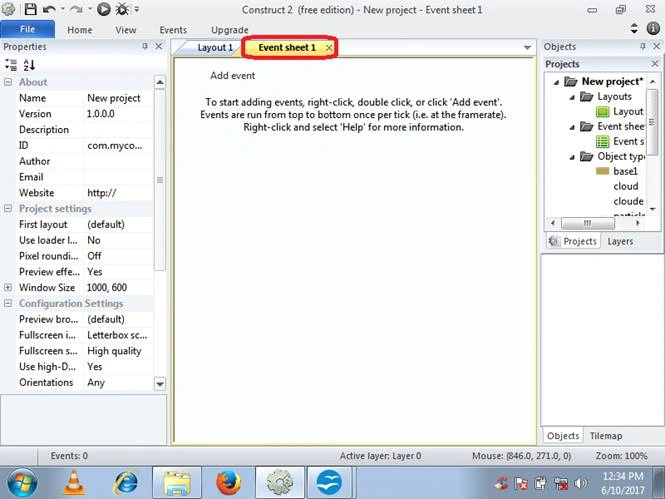Collapse the Event sheets folder node

[572, 127]
